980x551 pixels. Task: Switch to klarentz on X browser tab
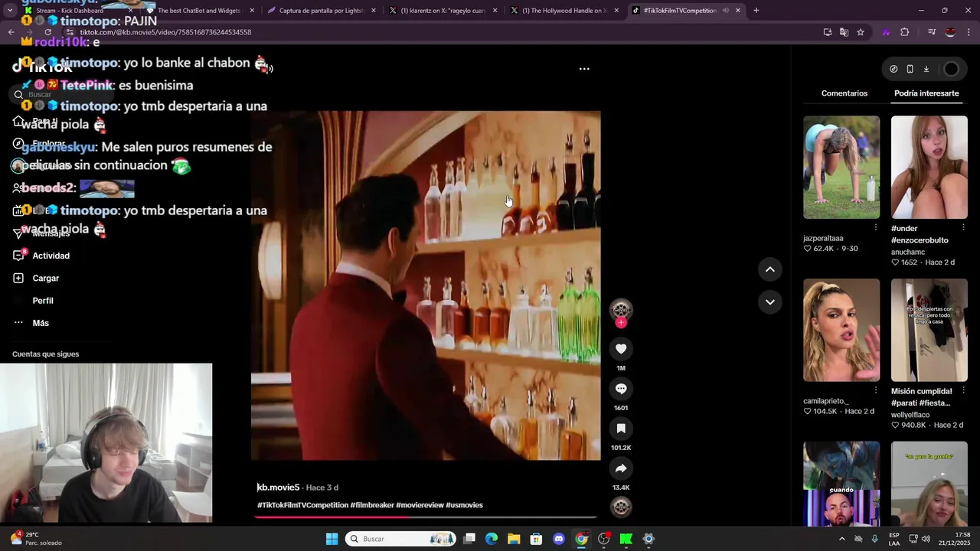[443, 11]
